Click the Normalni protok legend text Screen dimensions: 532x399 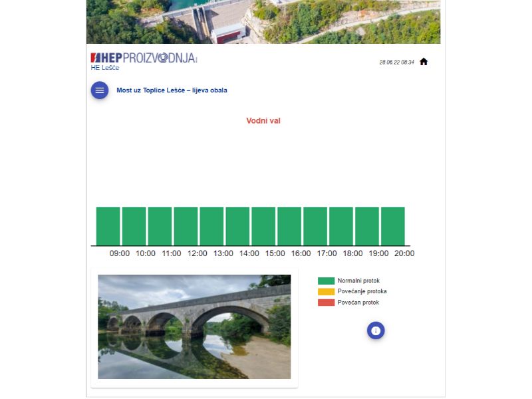coord(358,281)
